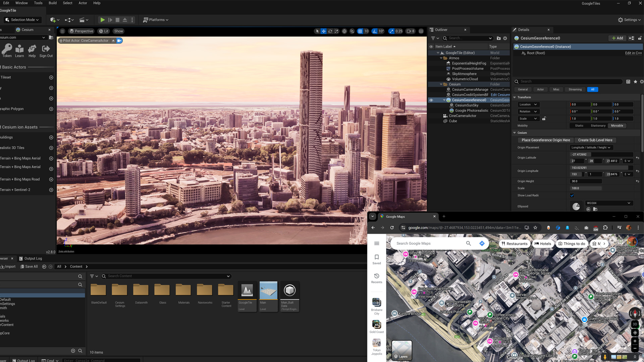The width and height of the screenshot is (644, 362).
Task: Click the Add component button in Details
Action: 617,38
